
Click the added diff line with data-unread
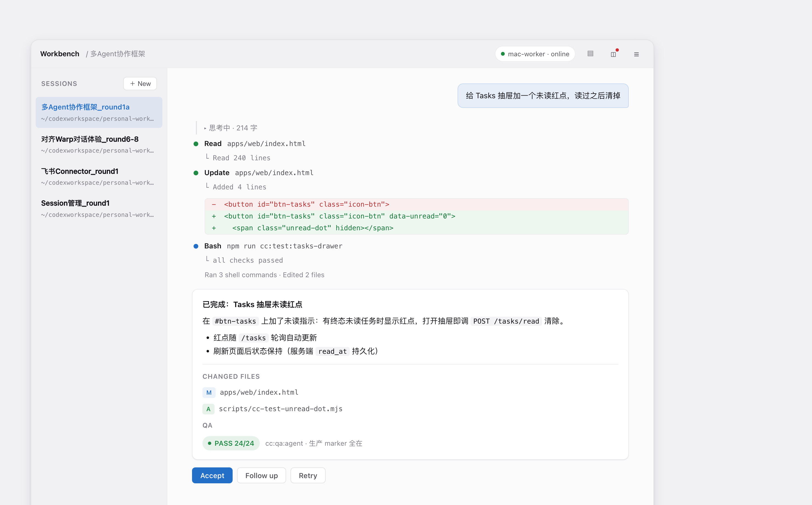[x=416, y=216]
